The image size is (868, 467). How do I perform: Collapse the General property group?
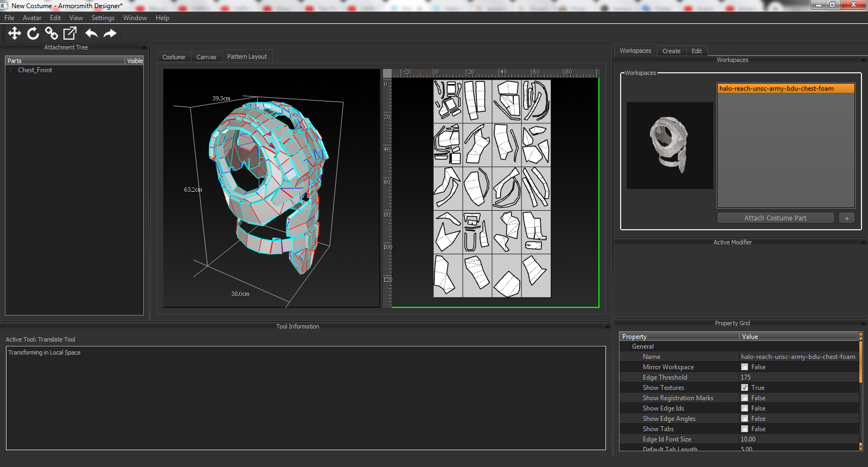pos(626,346)
